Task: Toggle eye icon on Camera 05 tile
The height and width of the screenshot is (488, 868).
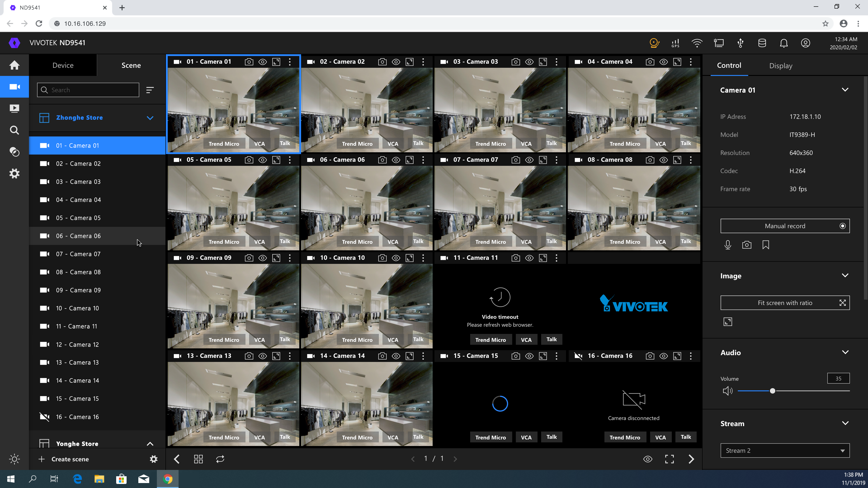Action: [262, 160]
